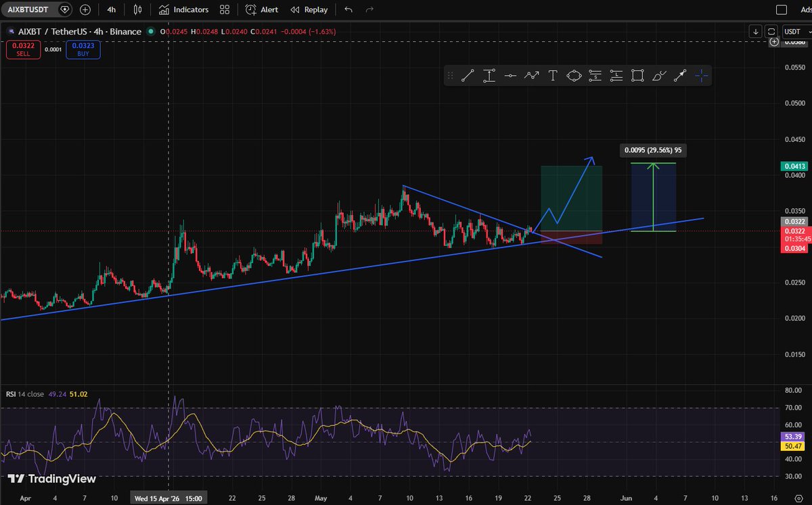Image resolution: width=812 pixels, height=505 pixels.
Task: Click the 0.0304 stop price label
Action: (x=794, y=249)
